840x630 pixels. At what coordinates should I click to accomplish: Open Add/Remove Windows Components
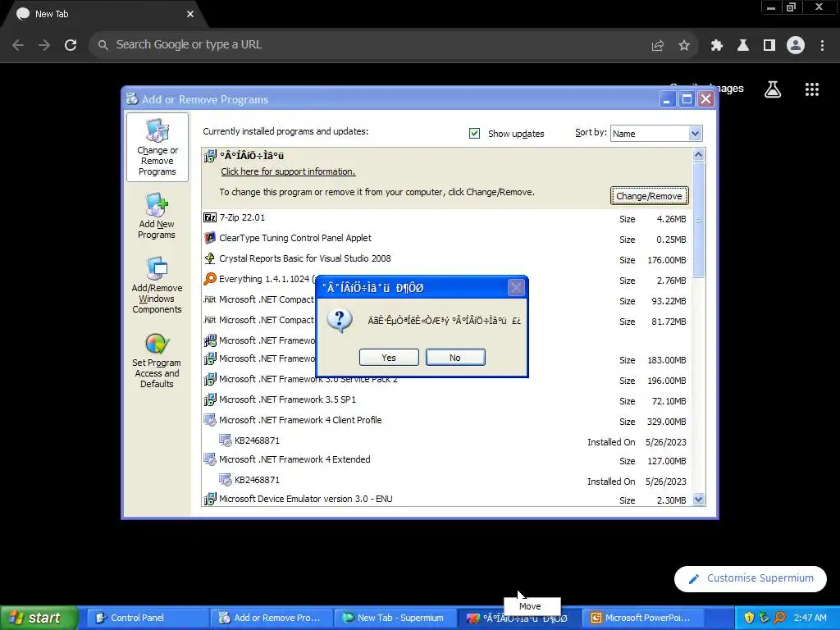coord(157,285)
